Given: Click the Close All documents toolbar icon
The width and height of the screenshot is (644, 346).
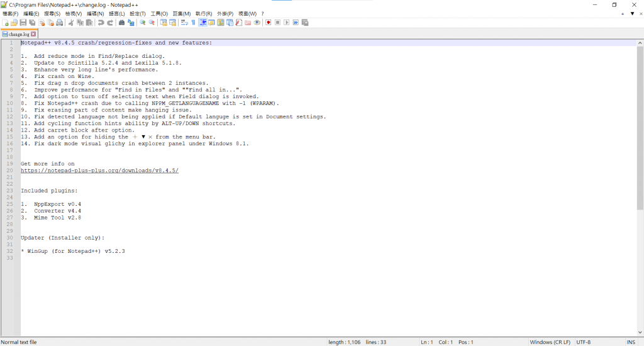Looking at the screenshot, I should [50, 23].
